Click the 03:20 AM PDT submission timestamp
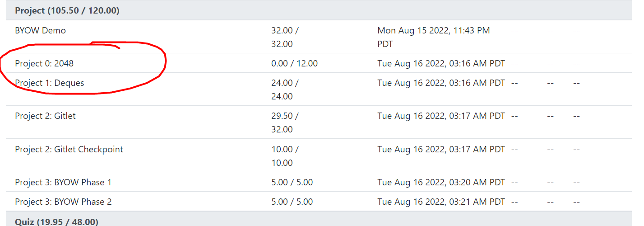Viewport: 644px width, 226px height. pos(441,183)
